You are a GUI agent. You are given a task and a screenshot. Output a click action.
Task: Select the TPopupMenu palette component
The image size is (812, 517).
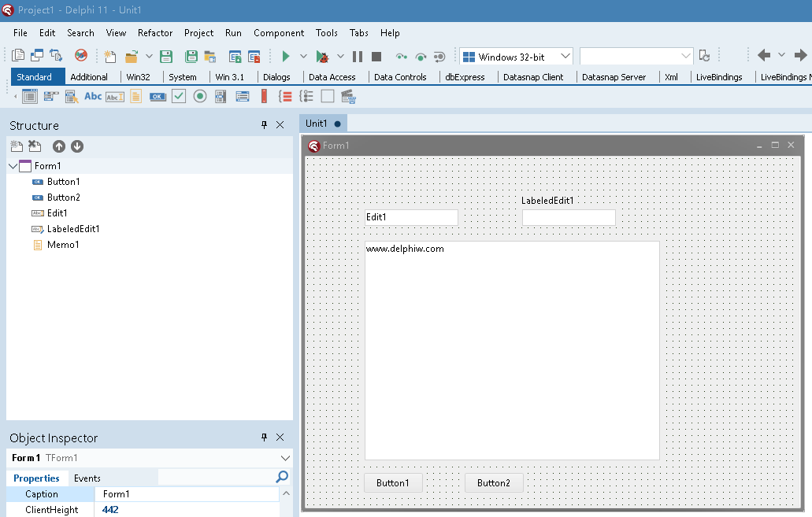point(72,96)
